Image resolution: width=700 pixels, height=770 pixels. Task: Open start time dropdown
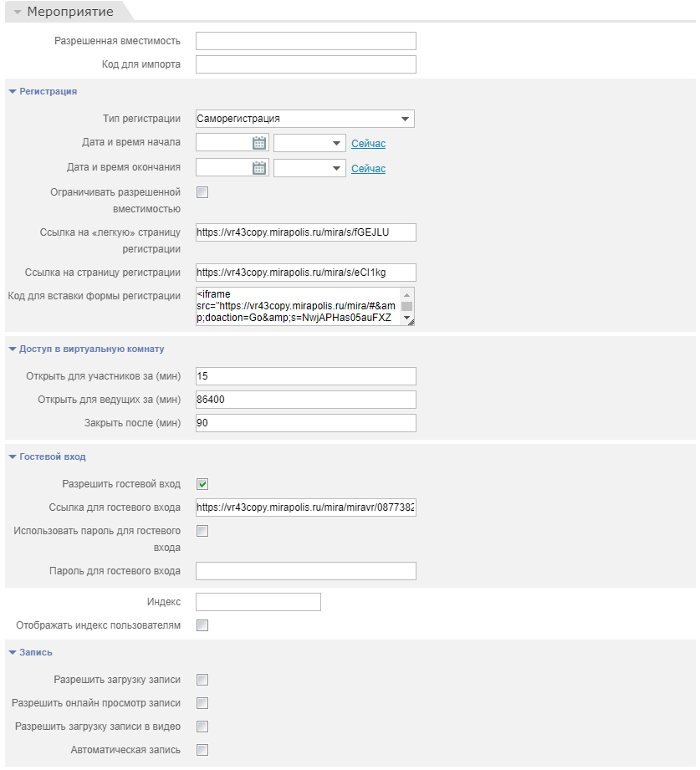[310, 143]
